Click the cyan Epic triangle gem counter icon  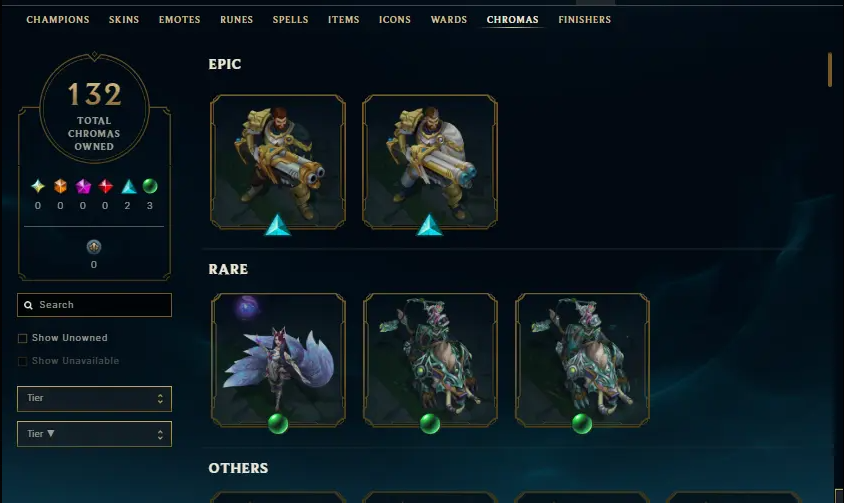coord(128,186)
